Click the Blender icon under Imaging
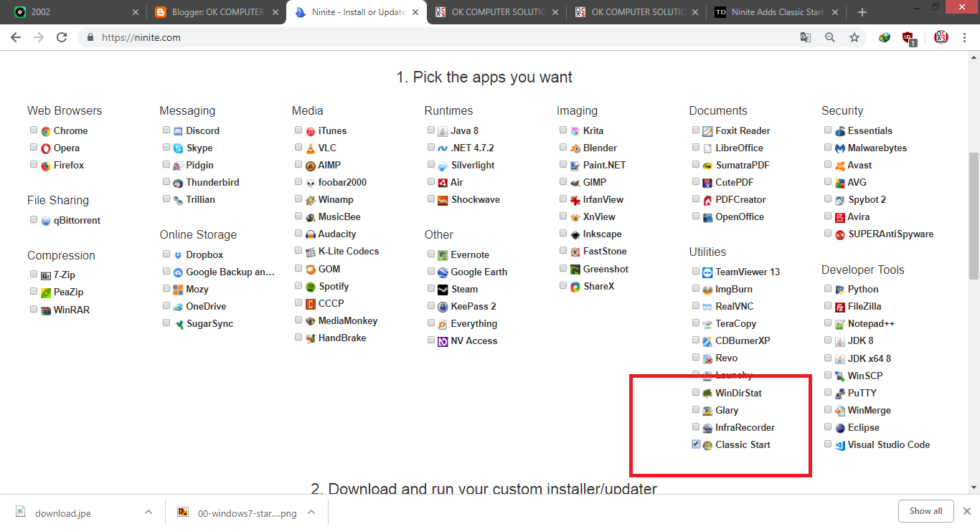The width and height of the screenshot is (980, 529). 575,148
